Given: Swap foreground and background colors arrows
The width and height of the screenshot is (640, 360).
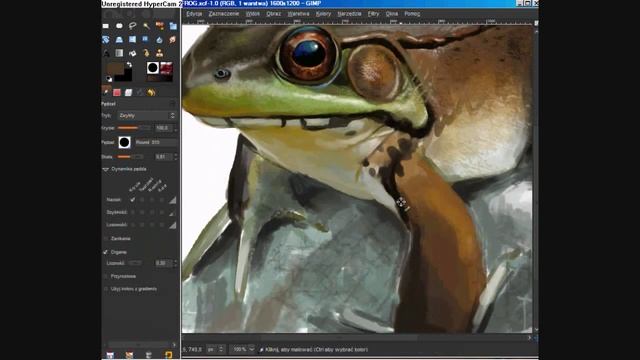Looking at the screenshot, I should click(129, 65).
